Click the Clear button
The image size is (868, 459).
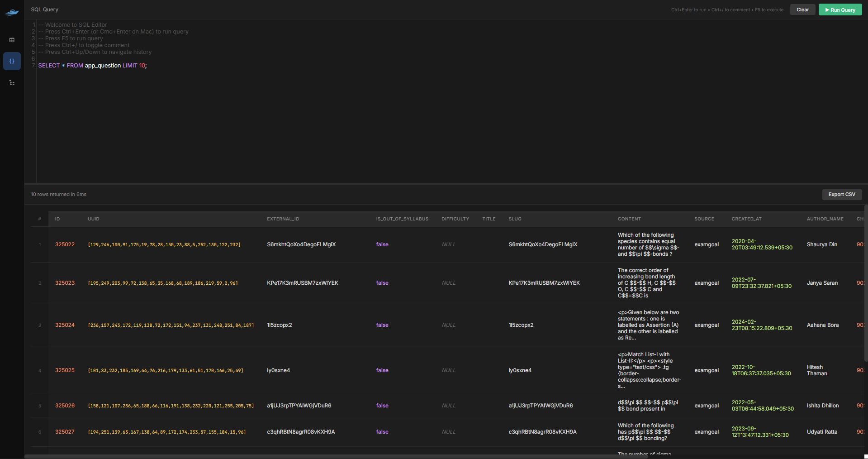point(802,10)
